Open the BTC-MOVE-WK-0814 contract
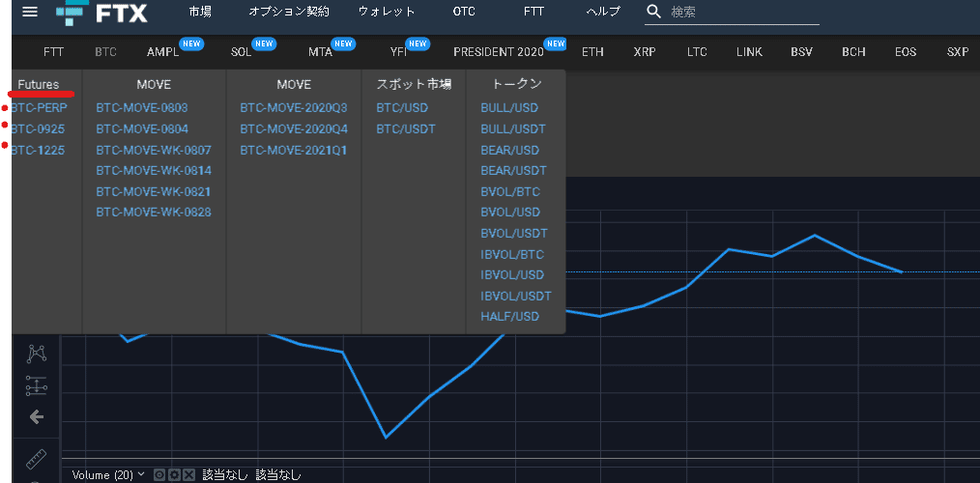The width and height of the screenshot is (980, 483). pyautogui.click(x=154, y=171)
